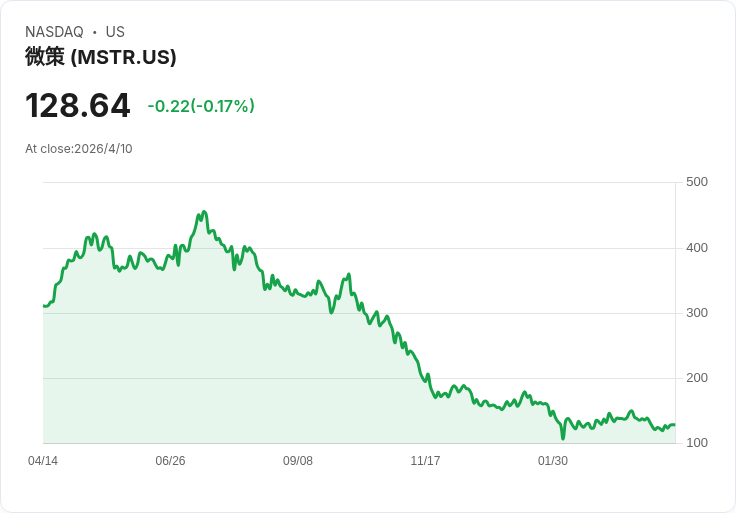Click the 04/14 date axis label
The image size is (736, 513).
[43, 461]
